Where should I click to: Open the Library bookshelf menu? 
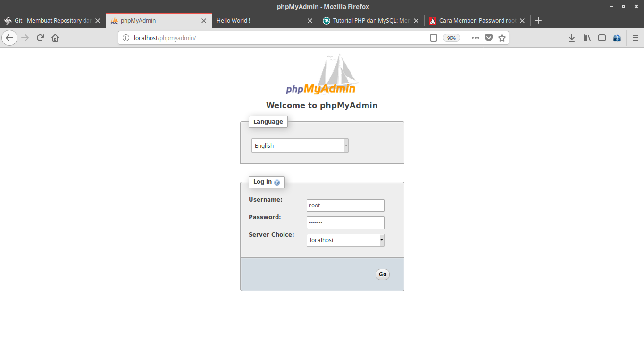click(587, 38)
